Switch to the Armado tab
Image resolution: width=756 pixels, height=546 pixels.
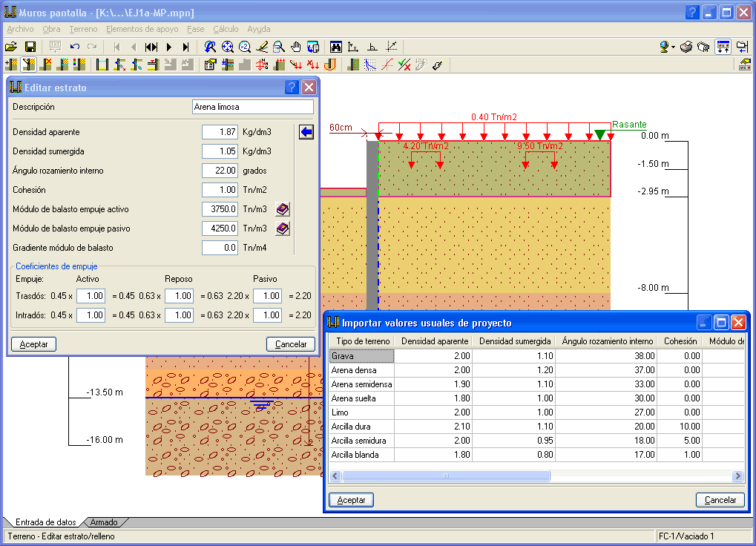tap(104, 522)
